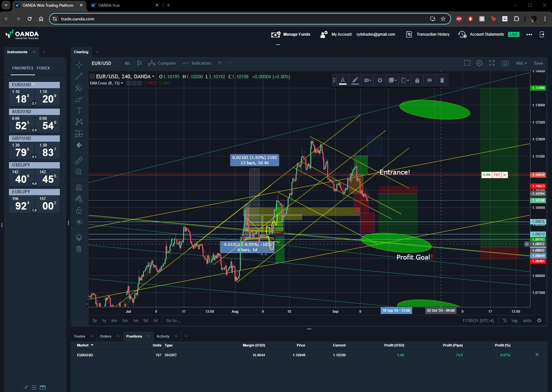Set chart range to 1d
Screen dimensions: 552x392
point(155,321)
